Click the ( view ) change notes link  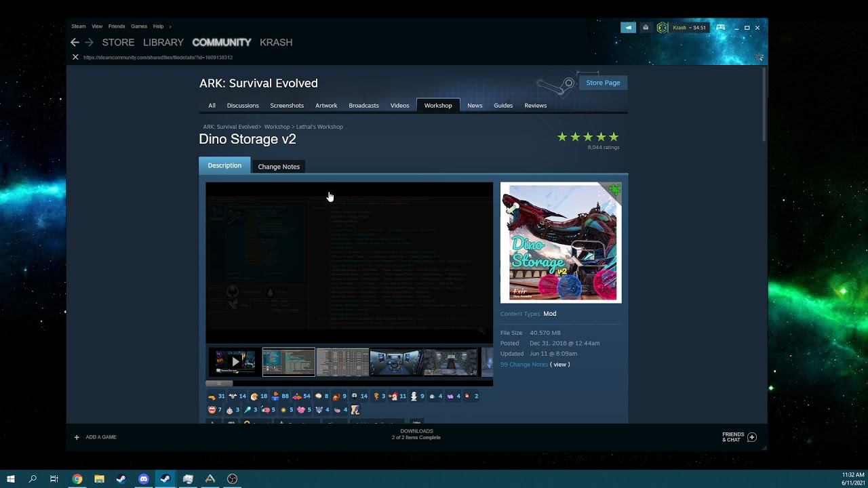click(560, 365)
